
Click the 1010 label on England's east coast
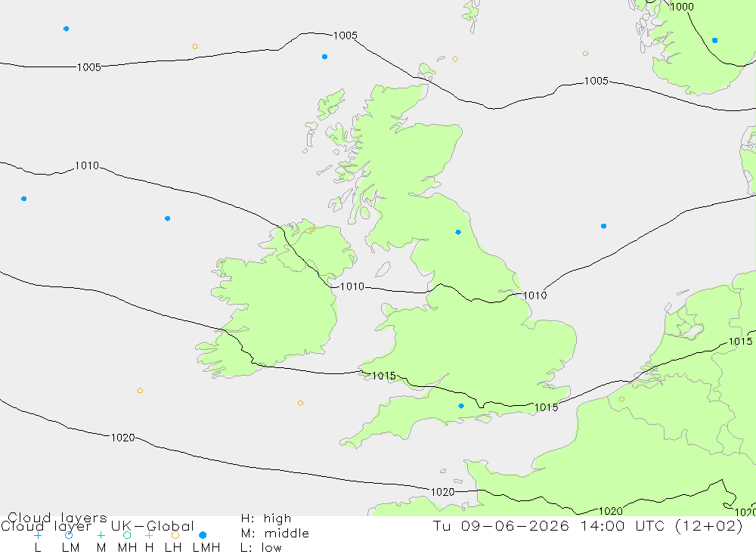pyautogui.click(x=534, y=296)
